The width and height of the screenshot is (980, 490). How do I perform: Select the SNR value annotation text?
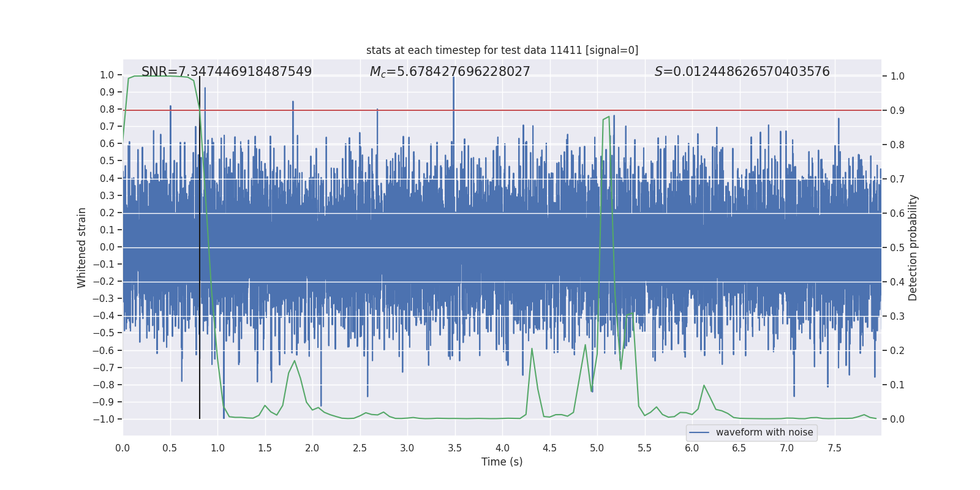[227, 72]
